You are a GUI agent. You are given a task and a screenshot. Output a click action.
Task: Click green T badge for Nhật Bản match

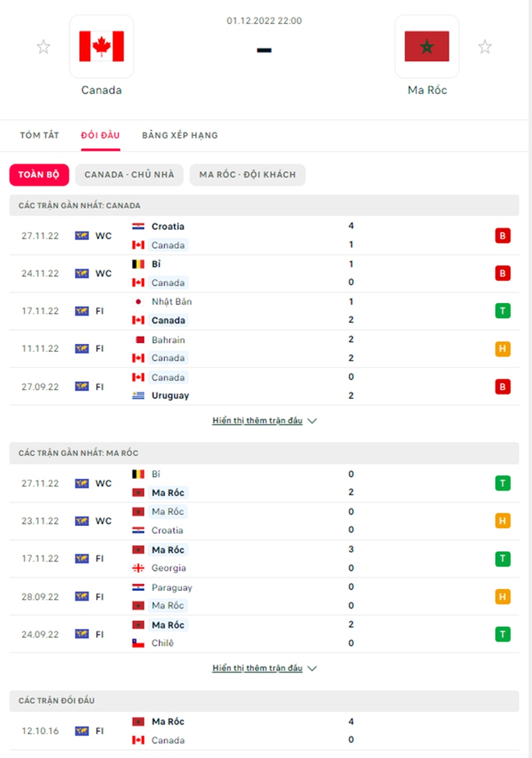[x=503, y=311]
